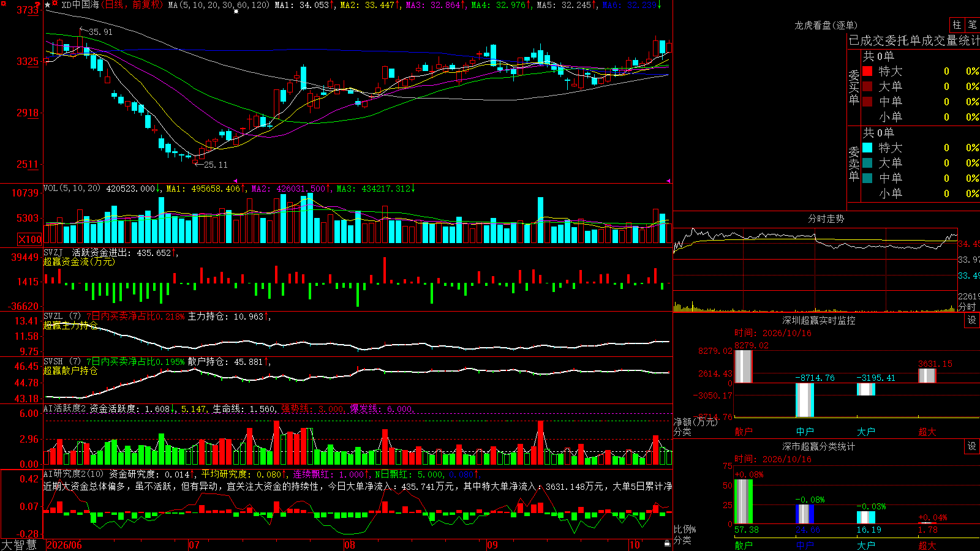Click the 深市超赢分类统计 panel title
Screen dimensions: 980x551
coord(818,446)
